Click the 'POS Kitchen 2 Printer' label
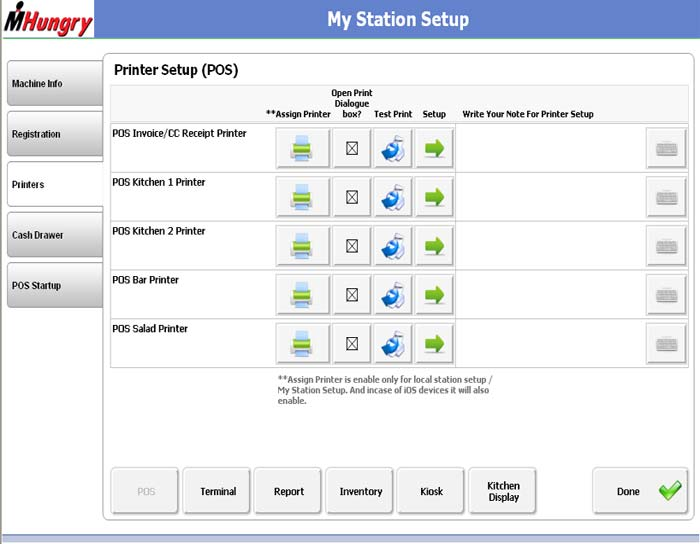 pos(158,231)
